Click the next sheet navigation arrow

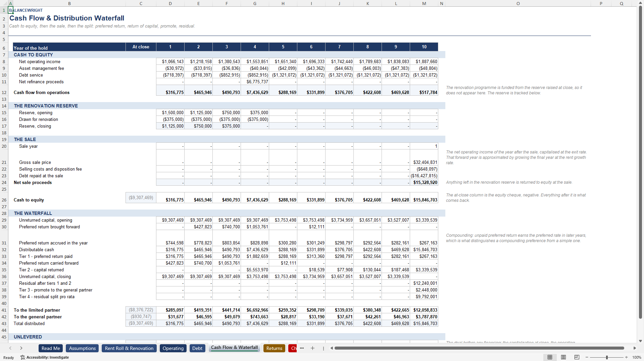21,348
